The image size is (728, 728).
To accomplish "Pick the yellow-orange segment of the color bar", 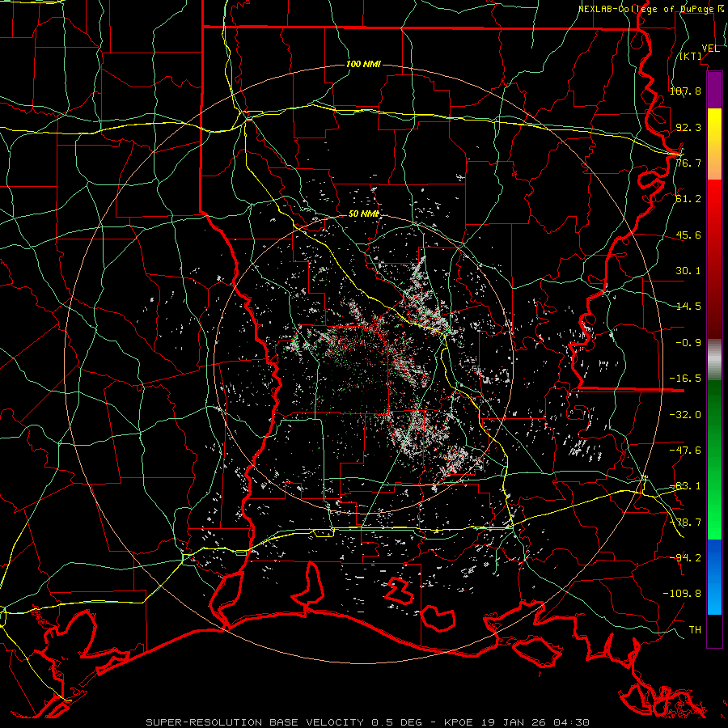I will click(x=714, y=144).
